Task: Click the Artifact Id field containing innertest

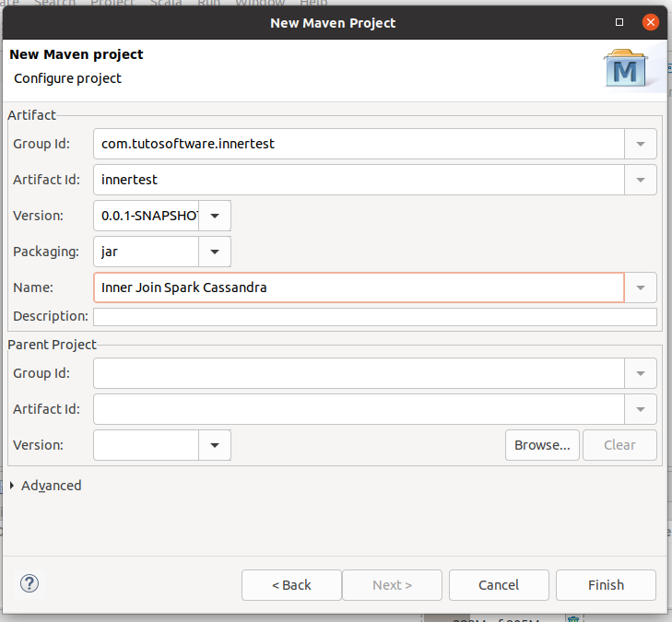Action: [359, 180]
